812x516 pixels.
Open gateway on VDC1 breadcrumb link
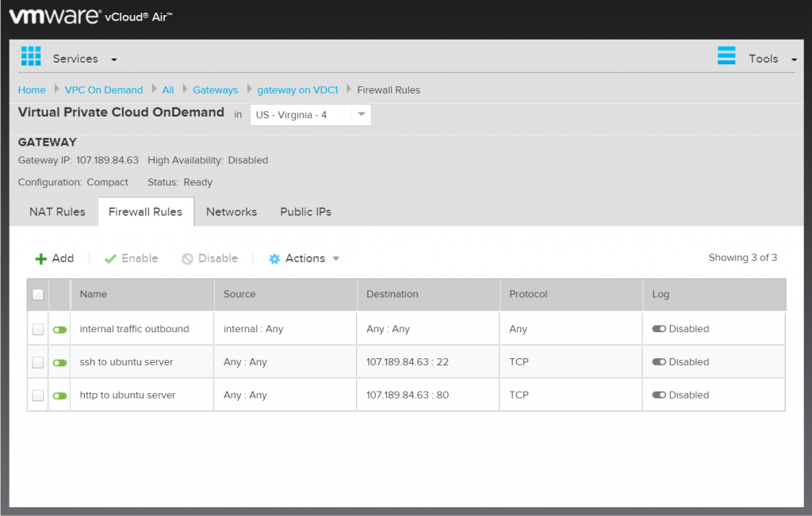click(x=297, y=90)
